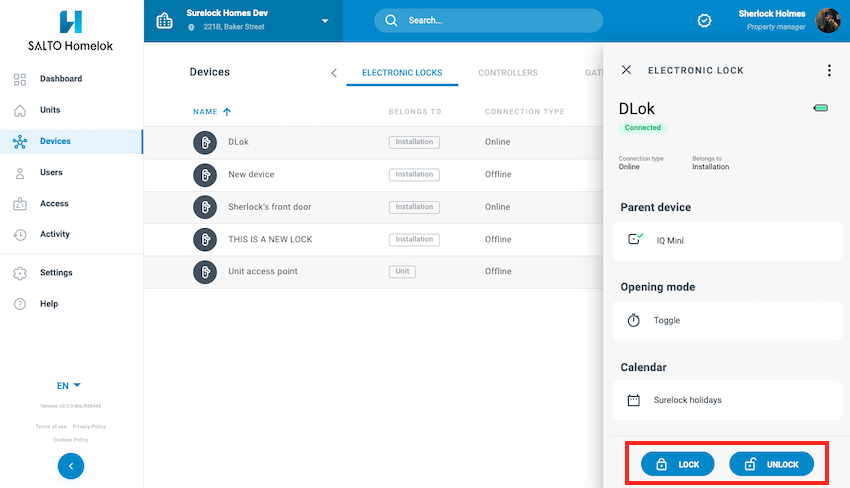
Task: Close the Electronic Lock side panel
Action: 626,71
